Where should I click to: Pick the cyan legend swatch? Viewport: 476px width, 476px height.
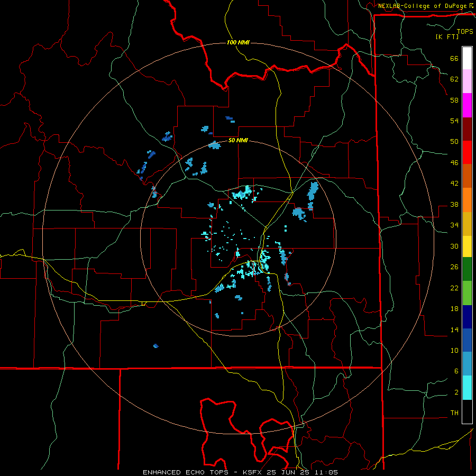click(x=467, y=388)
